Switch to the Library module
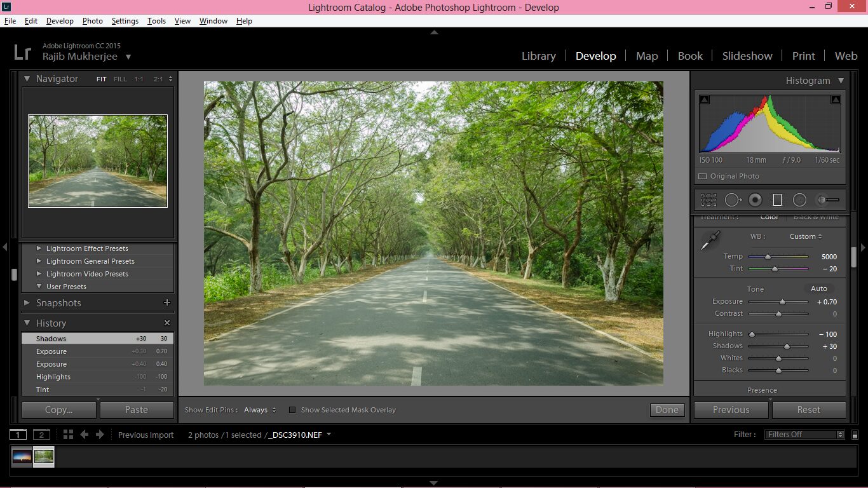 539,56
